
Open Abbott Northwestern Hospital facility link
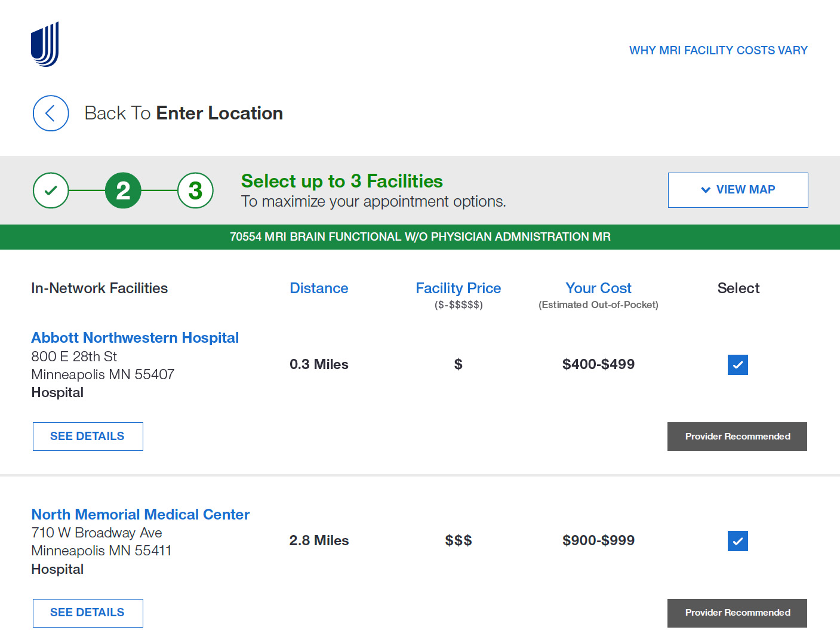[135, 338]
